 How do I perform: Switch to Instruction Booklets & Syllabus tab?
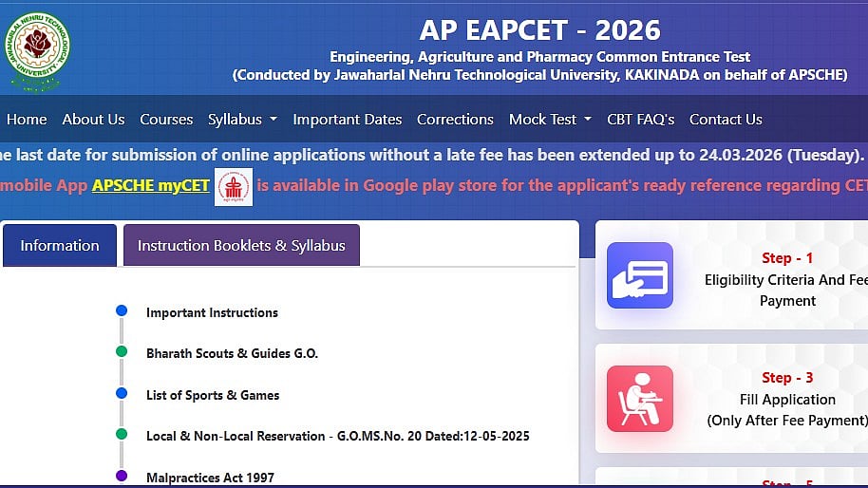[x=241, y=246]
